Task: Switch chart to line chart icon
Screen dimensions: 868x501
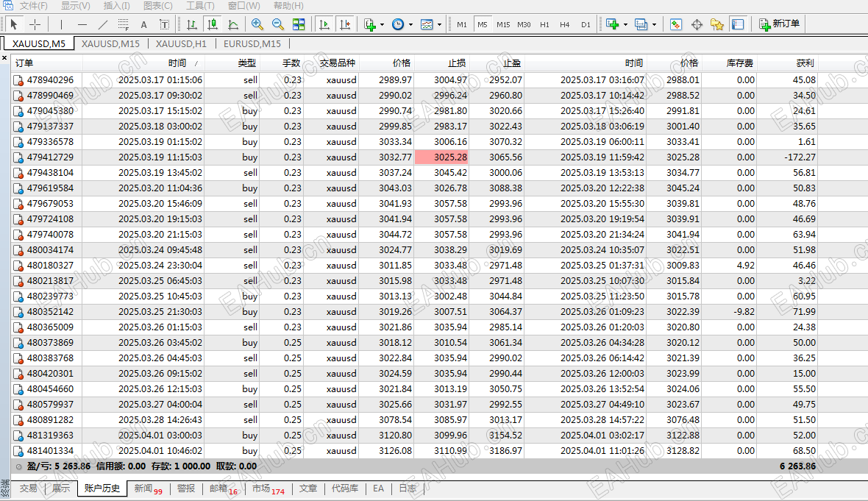Action: click(233, 24)
